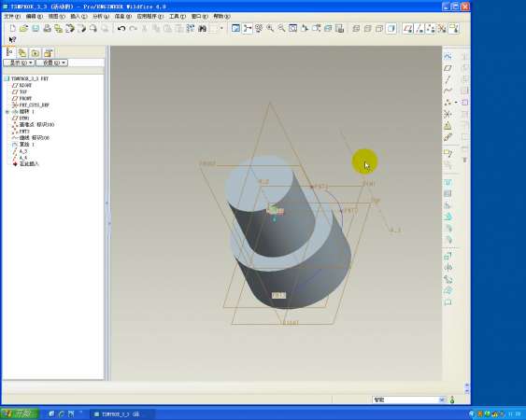Toggle datum planes display
This screenshot has width=526, height=420.
[x=408, y=29]
